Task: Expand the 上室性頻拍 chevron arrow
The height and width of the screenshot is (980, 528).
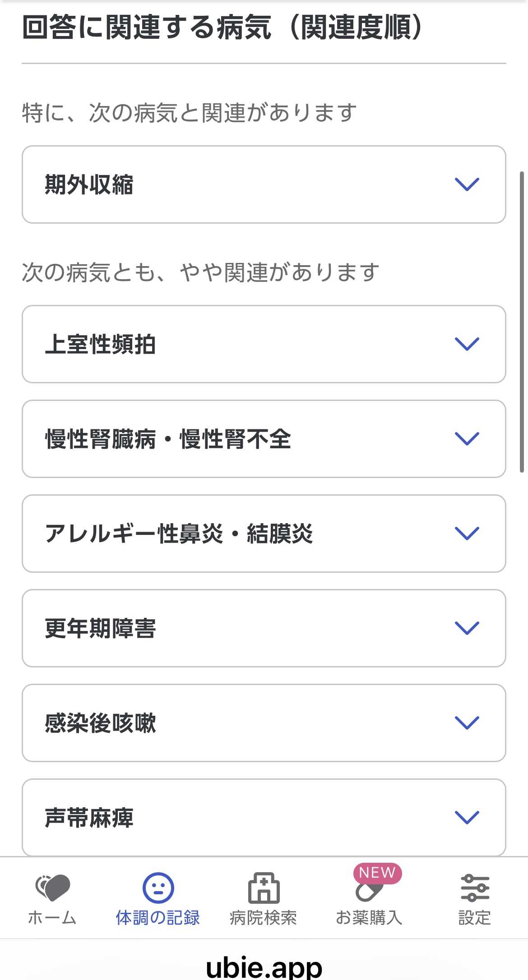Action: pos(467,344)
